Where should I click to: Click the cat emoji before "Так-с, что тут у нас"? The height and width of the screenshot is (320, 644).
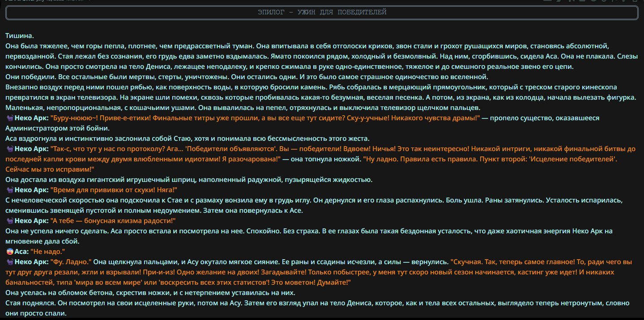click(9, 149)
